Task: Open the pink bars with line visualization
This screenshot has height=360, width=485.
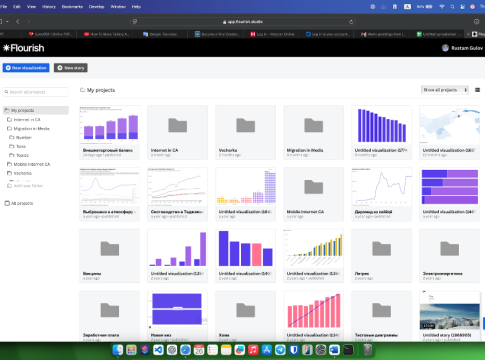Action: coord(313,316)
